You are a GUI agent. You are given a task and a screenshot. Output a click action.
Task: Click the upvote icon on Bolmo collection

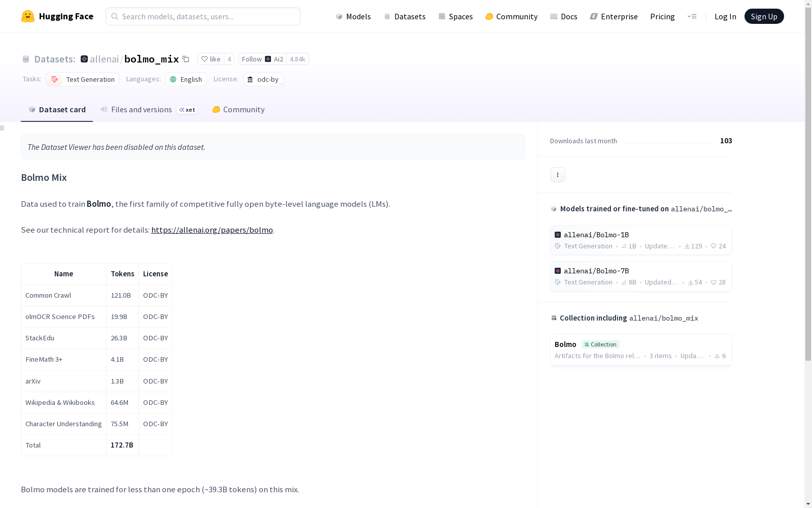(x=717, y=356)
